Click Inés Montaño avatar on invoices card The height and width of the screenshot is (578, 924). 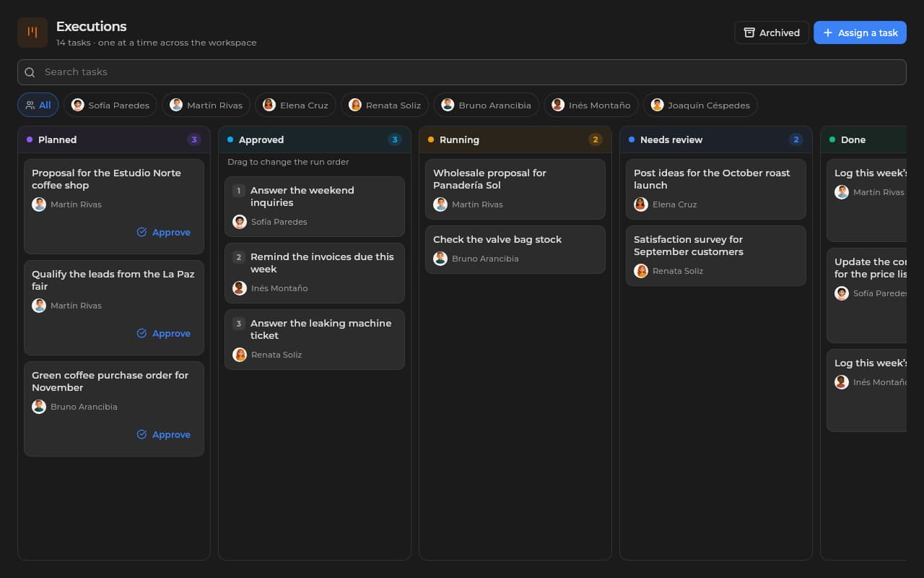coord(240,288)
